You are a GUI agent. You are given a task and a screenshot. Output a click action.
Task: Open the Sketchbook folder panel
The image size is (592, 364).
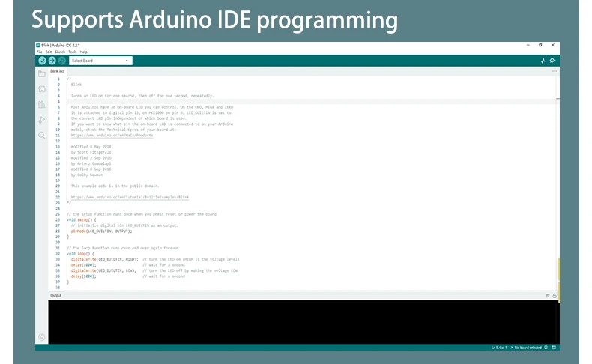click(x=42, y=74)
